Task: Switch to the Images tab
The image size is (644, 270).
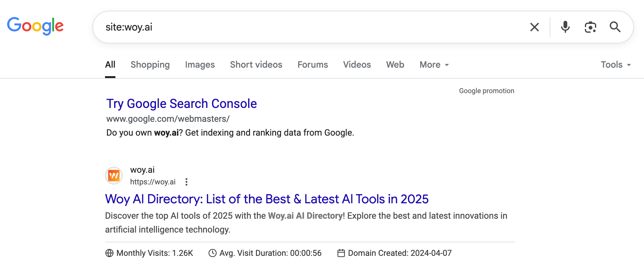Action: (x=200, y=65)
